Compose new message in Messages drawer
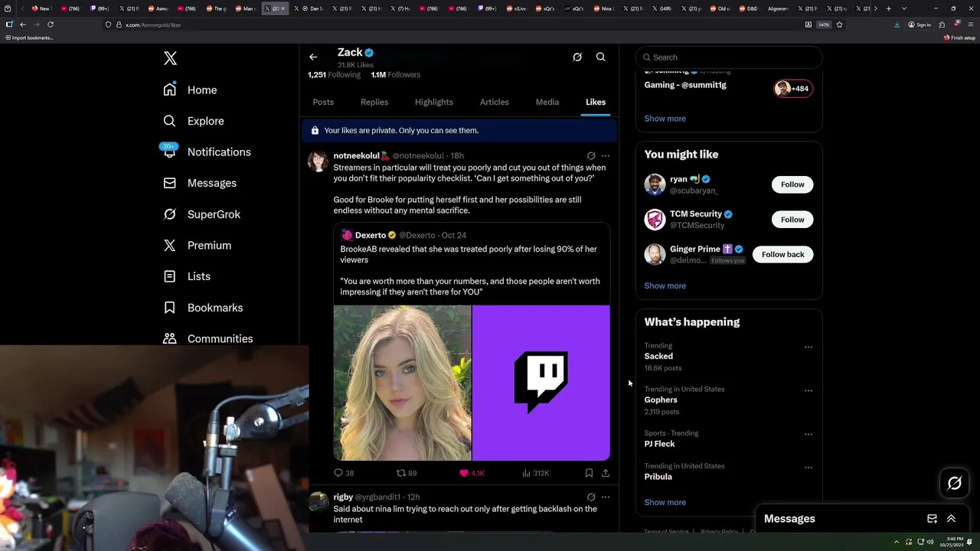 point(932,519)
